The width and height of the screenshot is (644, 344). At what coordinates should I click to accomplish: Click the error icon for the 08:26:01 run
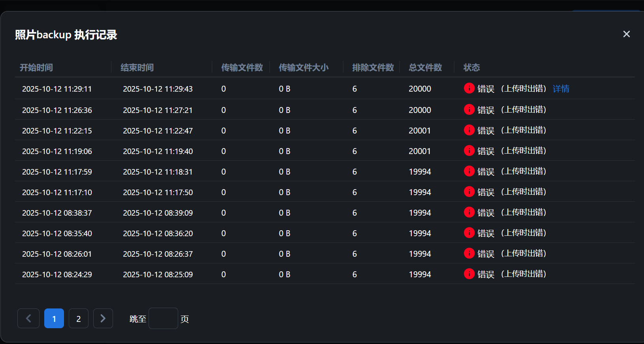pos(469,253)
